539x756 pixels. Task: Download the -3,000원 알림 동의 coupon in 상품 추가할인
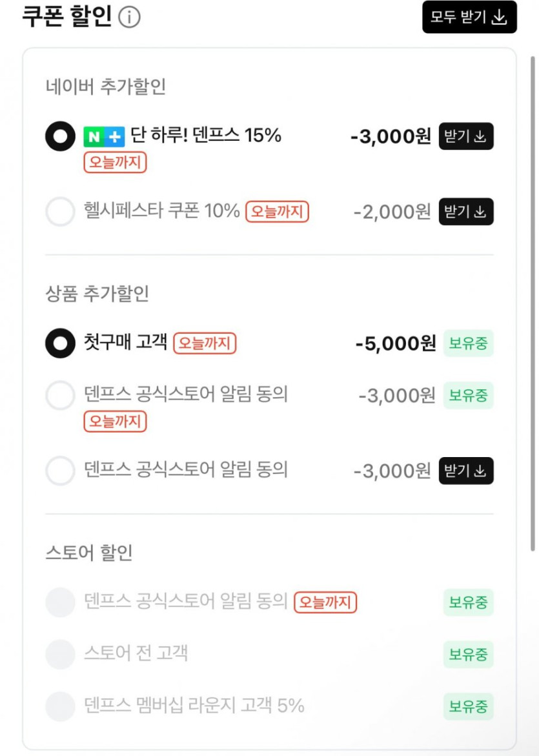466,471
